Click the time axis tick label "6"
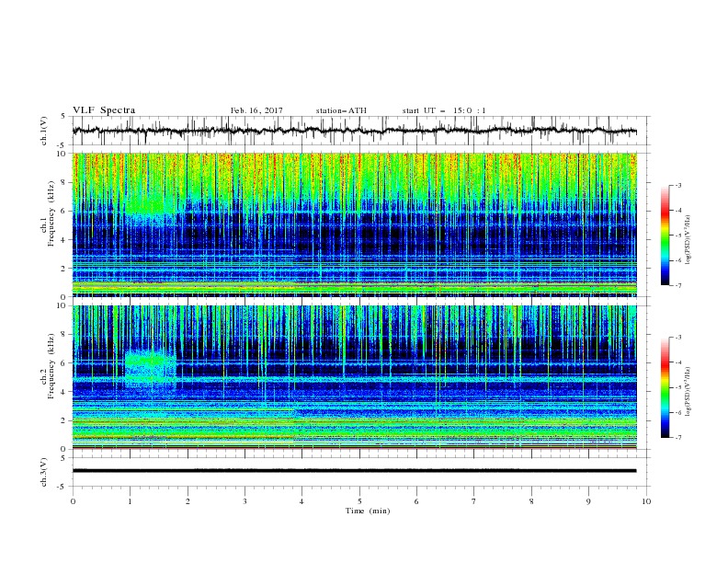 (x=416, y=501)
